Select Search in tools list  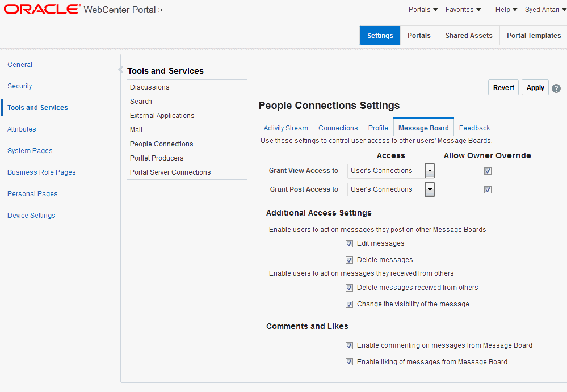pos(187,102)
